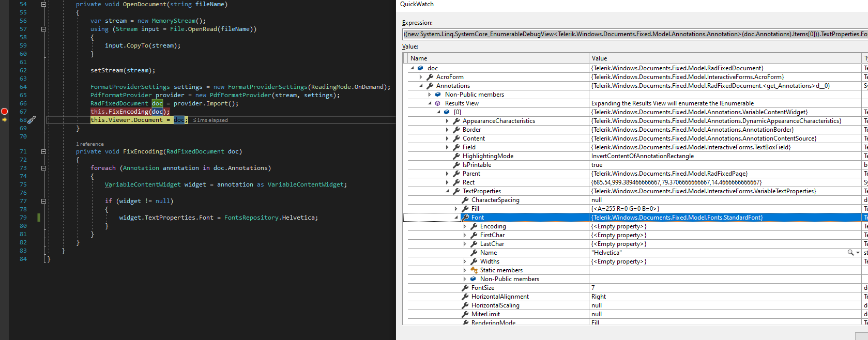The height and width of the screenshot is (340, 868).
Task: Click the wrench icon next to AcroForm
Action: (x=430, y=77)
